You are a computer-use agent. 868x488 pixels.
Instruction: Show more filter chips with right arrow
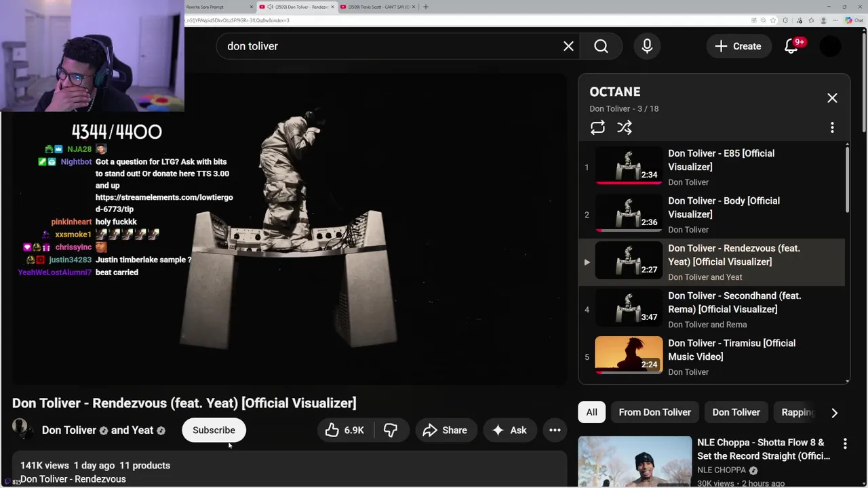pos(834,412)
